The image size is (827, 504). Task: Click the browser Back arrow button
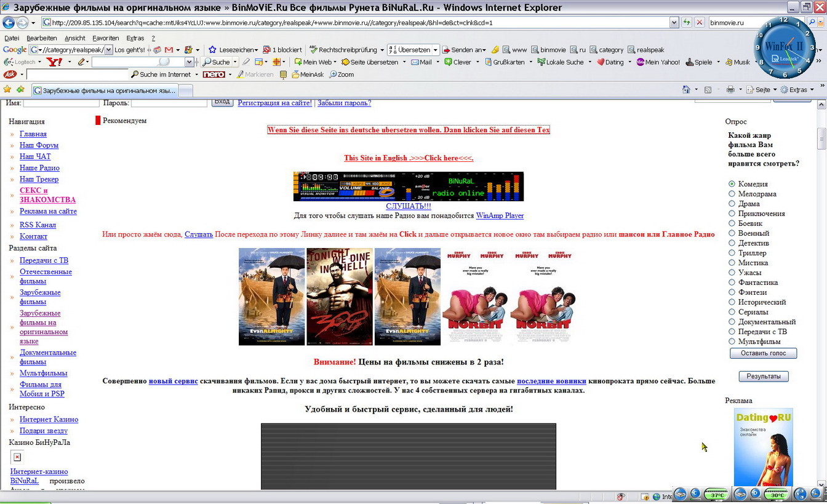click(x=9, y=23)
